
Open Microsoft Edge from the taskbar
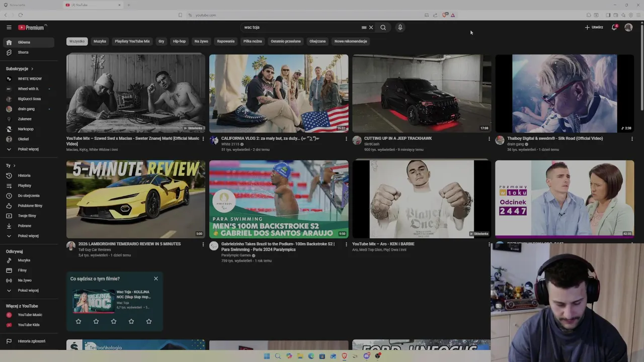(311, 356)
